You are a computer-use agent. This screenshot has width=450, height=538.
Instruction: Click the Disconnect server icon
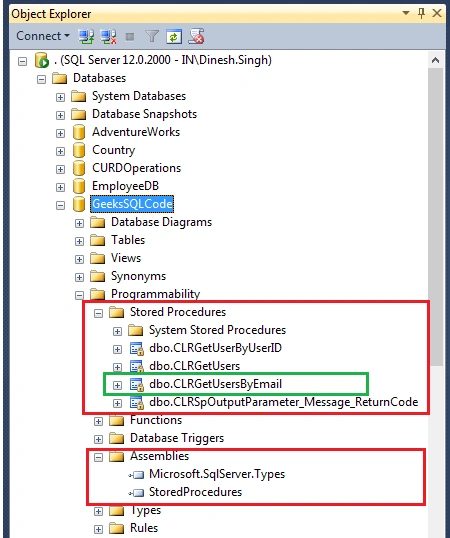108,36
